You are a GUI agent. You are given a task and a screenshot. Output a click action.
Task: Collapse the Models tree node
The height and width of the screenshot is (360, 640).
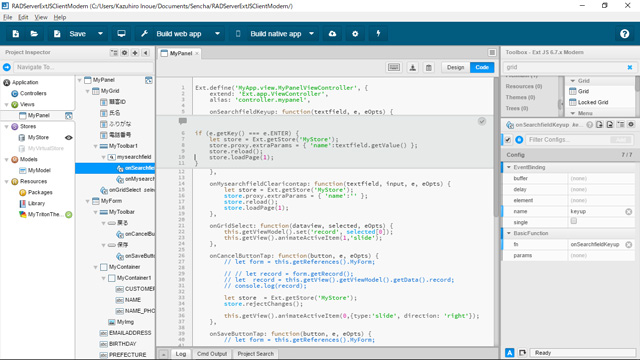(x=7, y=160)
